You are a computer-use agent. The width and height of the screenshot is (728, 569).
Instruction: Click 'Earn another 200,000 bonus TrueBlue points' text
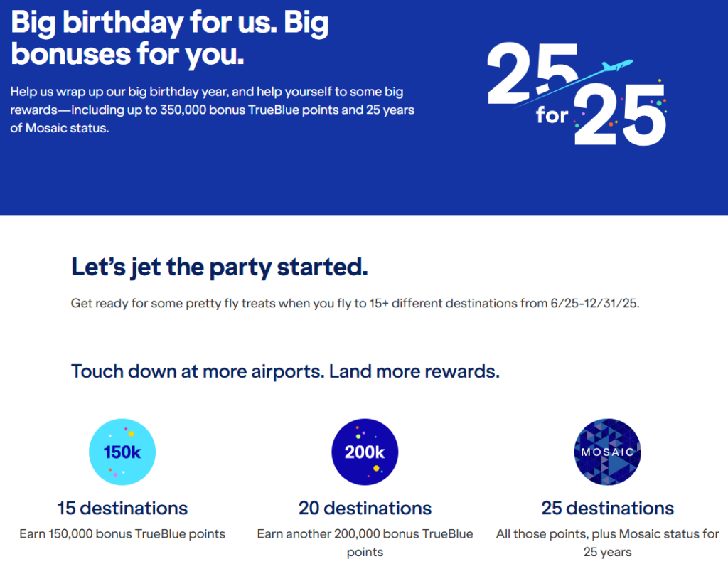click(x=365, y=543)
